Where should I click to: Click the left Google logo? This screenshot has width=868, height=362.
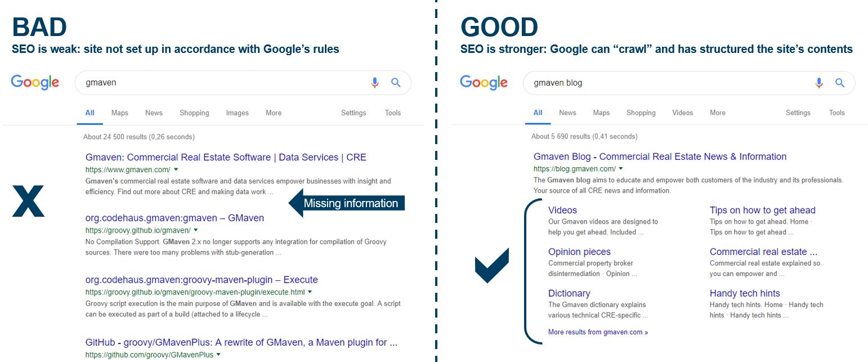pyautogui.click(x=35, y=82)
